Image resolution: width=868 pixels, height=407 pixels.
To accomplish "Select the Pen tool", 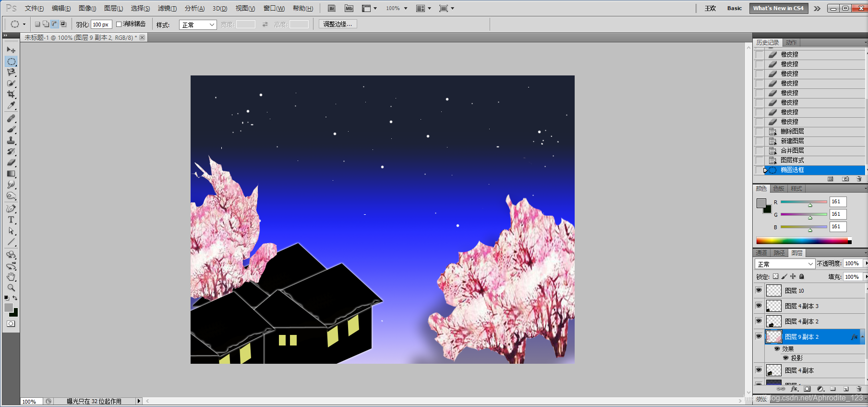I will pyautogui.click(x=11, y=209).
